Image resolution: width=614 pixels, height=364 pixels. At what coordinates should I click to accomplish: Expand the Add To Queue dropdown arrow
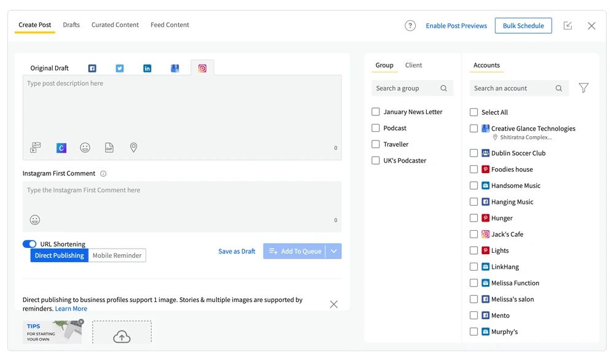pos(333,251)
